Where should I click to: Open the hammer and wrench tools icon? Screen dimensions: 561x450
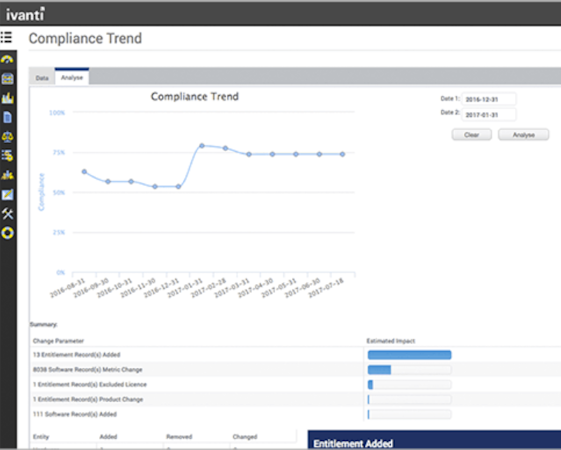(x=8, y=214)
